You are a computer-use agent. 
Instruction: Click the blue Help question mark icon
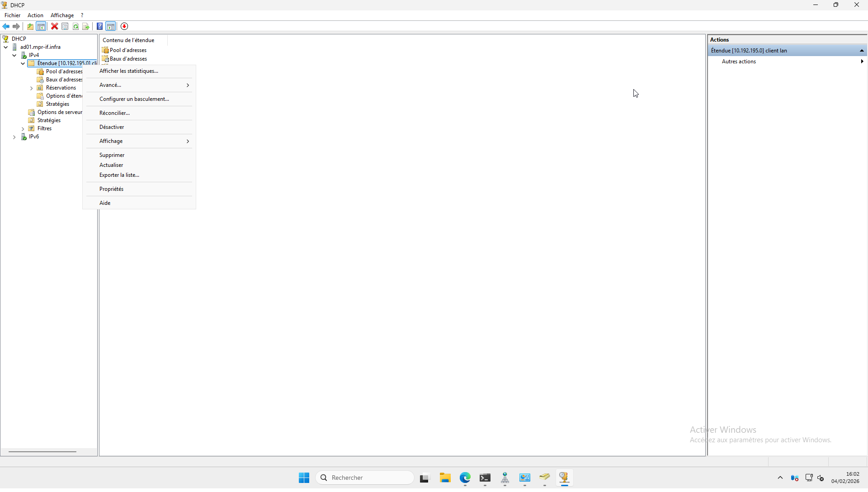99,26
